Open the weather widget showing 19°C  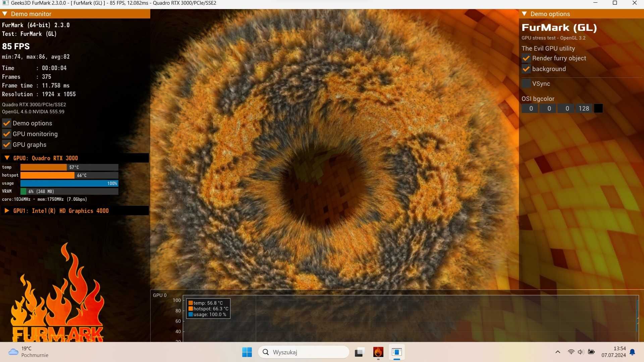point(29,352)
